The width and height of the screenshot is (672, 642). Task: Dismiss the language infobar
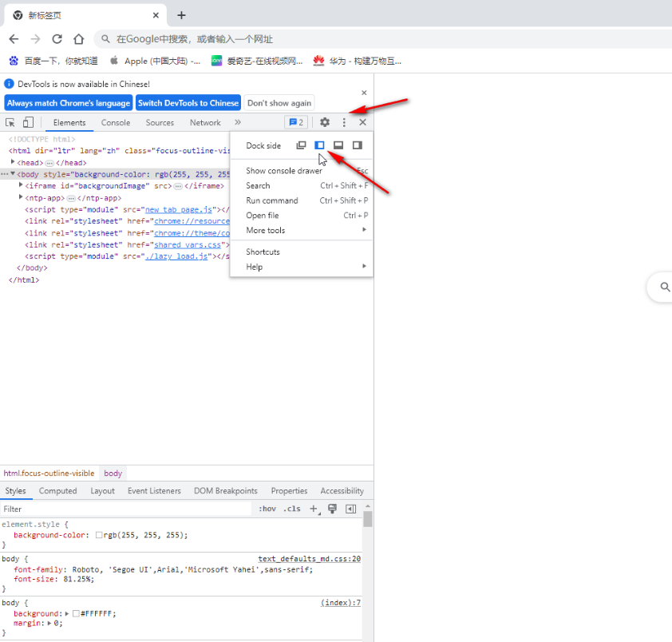coord(364,93)
